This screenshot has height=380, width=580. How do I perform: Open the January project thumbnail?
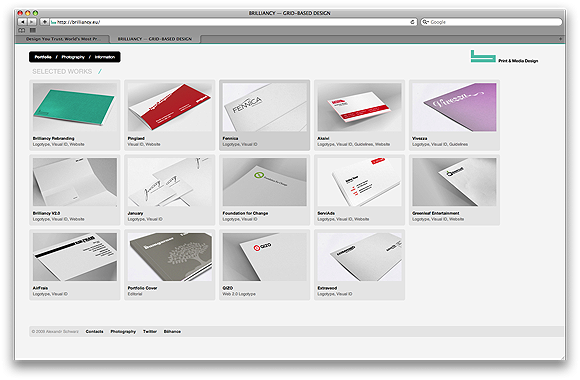pyautogui.click(x=170, y=182)
